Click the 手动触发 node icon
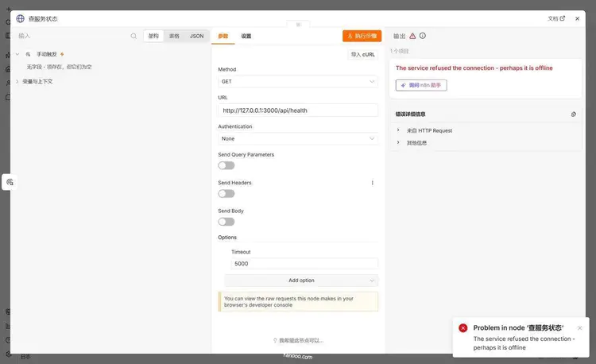Screen dimensions: 596x364 pyautogui.click(x=28, y=54)
